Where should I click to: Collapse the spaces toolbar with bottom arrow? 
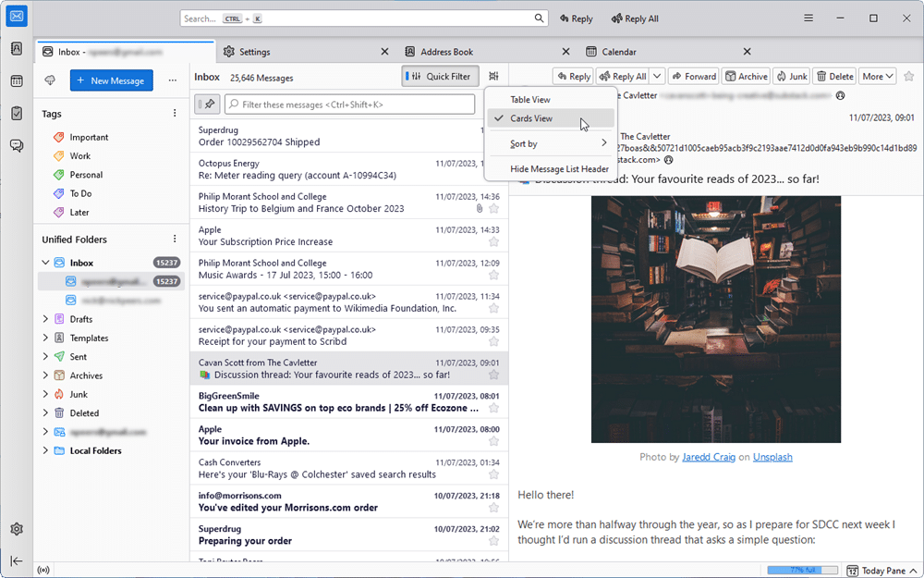17,560
